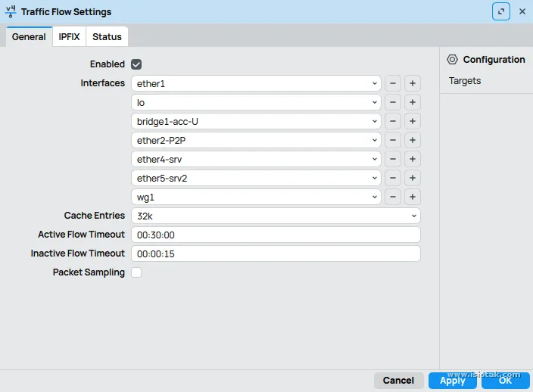
Task: Click the OK button
Action: [505, 381]
